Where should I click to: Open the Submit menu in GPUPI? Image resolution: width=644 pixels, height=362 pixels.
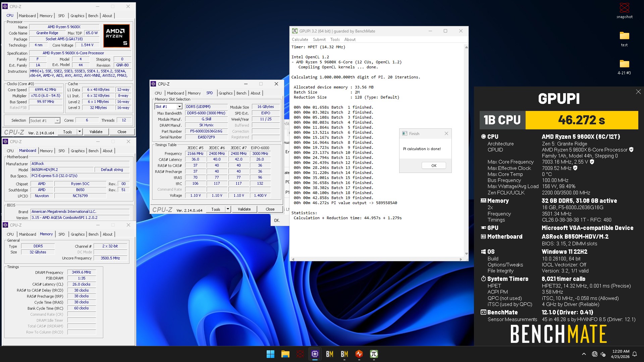point(319,39)
